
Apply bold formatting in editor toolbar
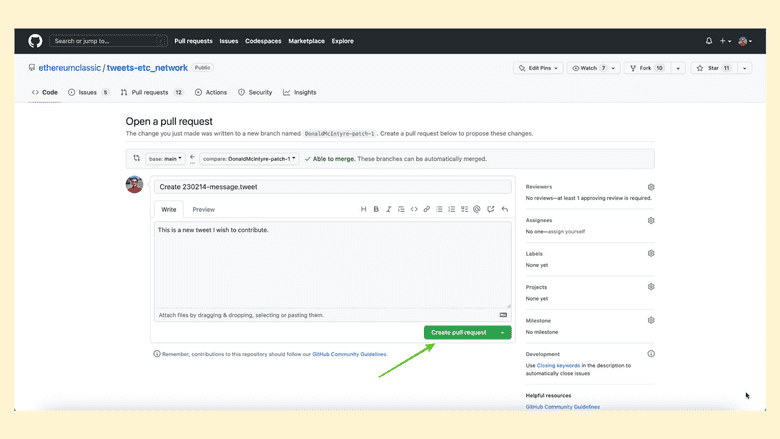tap(376, 209)
